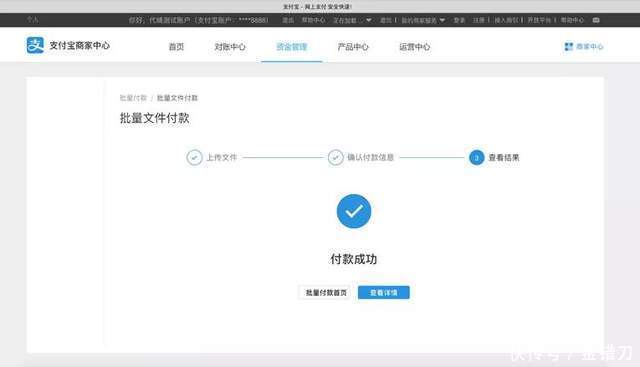
Task: Open the 运营中心 tab
Action: click(x=414, y=47)
